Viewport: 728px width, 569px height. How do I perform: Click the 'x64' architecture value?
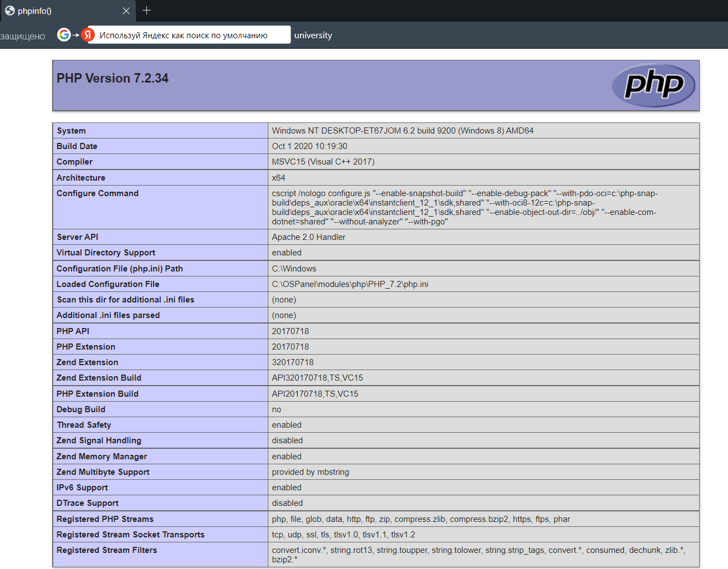[278, 178]
